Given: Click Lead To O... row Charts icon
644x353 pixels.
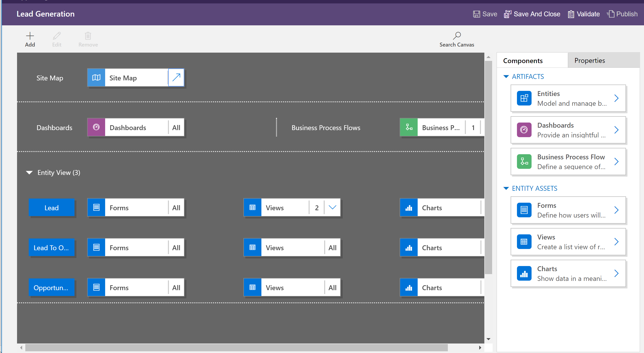Looking at the screenshot, I should point(409,248).
